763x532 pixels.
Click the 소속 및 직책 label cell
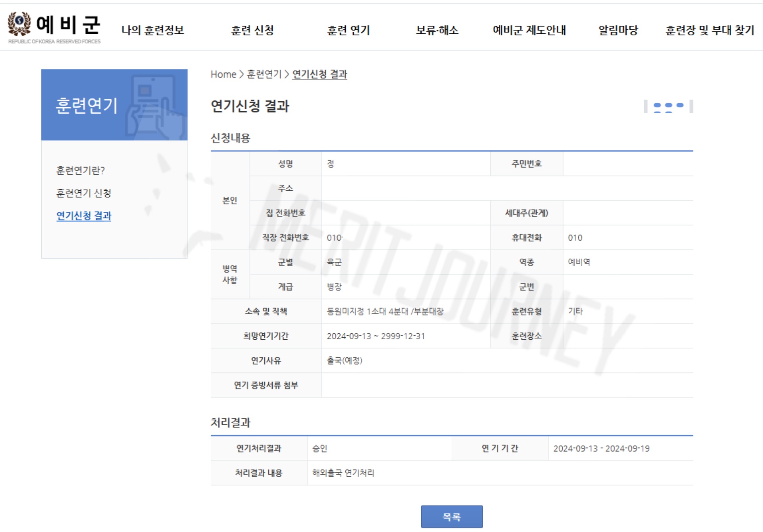266,311
